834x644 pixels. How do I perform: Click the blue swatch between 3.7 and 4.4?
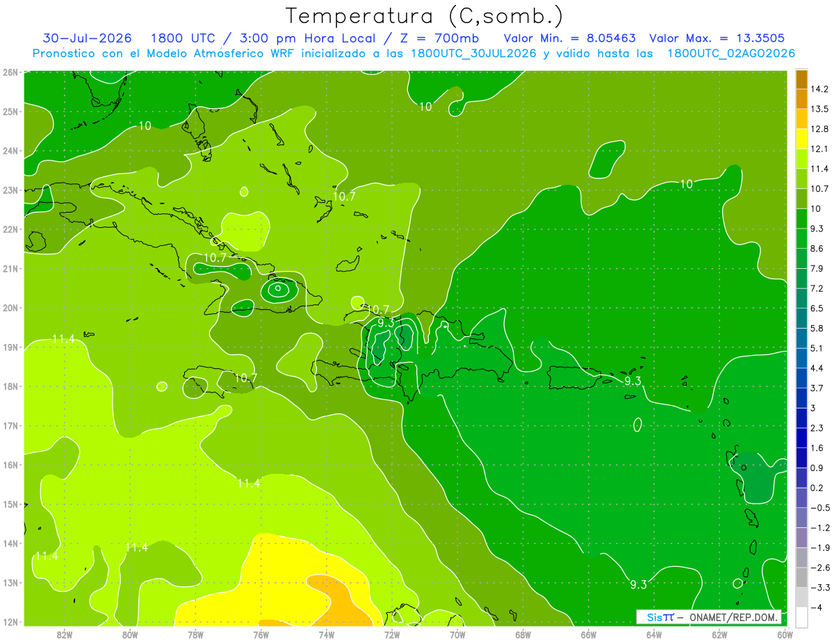tap(801, 378)
